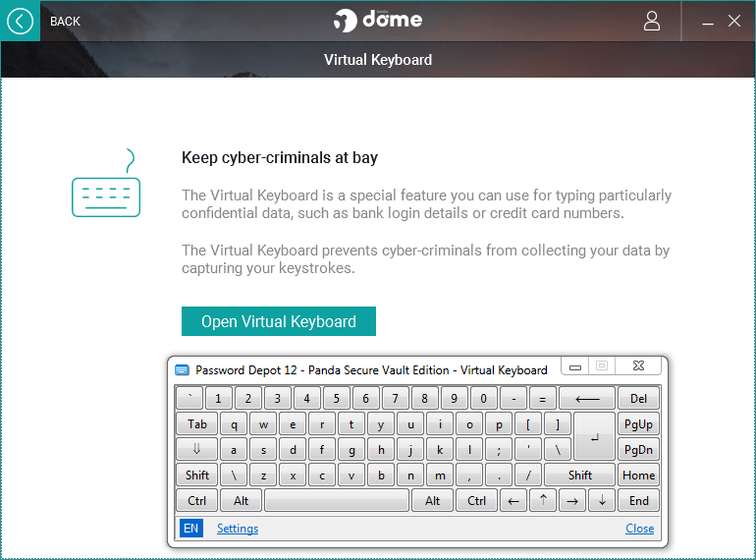Viewport: 756px width, 560px height.
Task: Click the Close link on virtual keyboard
Action: (639, 529)
